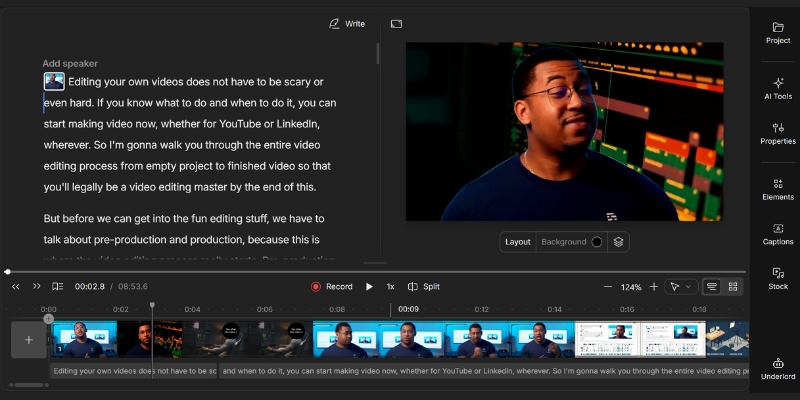Click the video preview canvas
The height and width of the screenshot is (400, 800).
(x=564, y=132)
